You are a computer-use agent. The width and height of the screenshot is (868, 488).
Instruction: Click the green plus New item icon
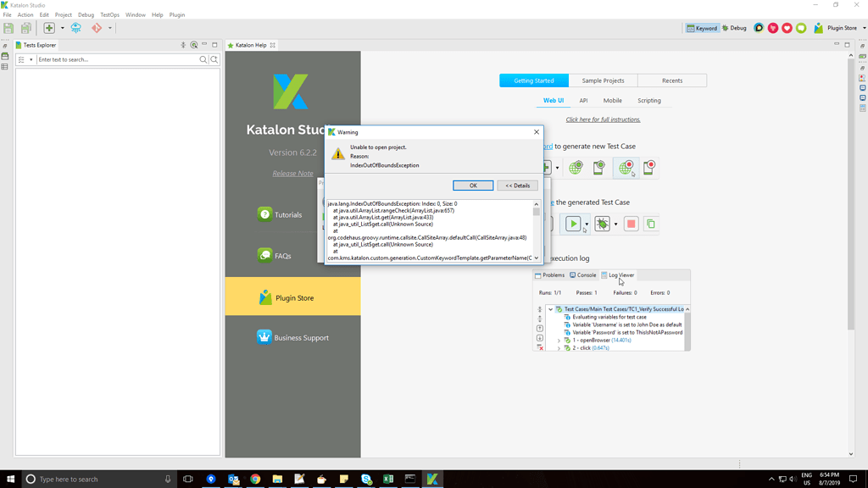(49, 28)
